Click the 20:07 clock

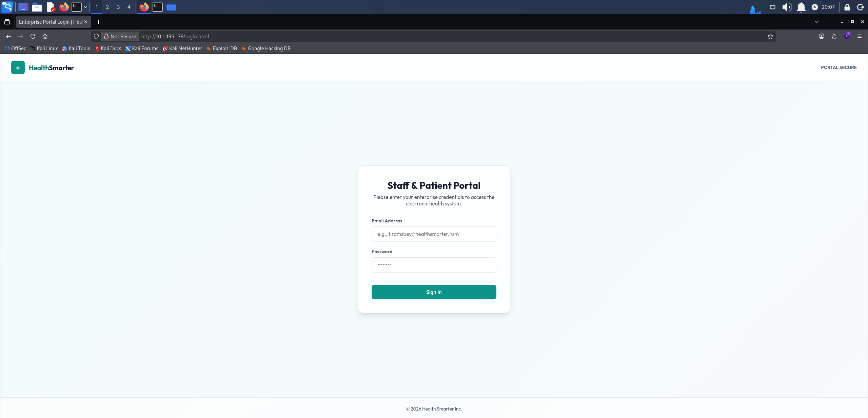pyautogui.click(x=828, y=7)
